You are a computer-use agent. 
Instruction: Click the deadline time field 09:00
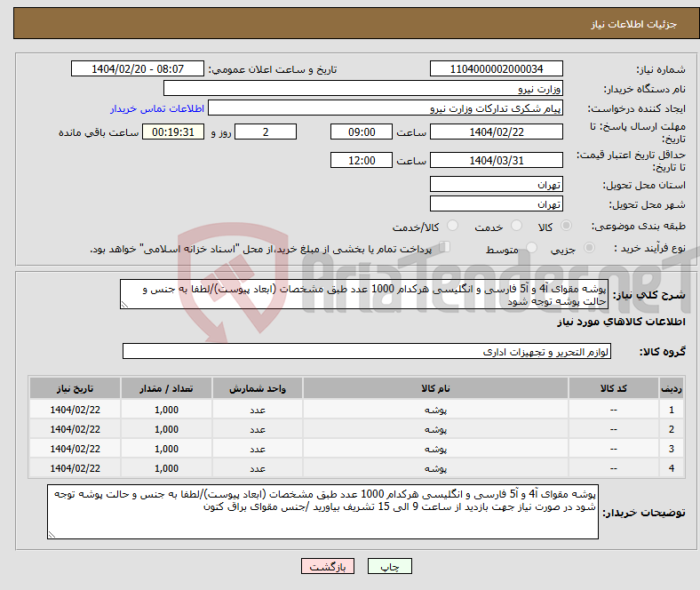tap(362, 132)
